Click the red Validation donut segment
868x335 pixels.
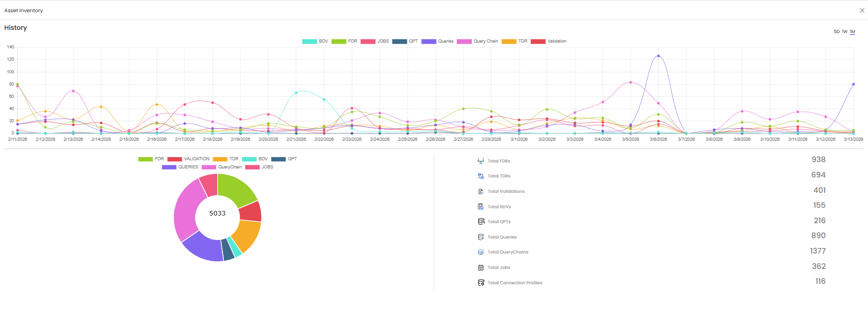[250, 212]
